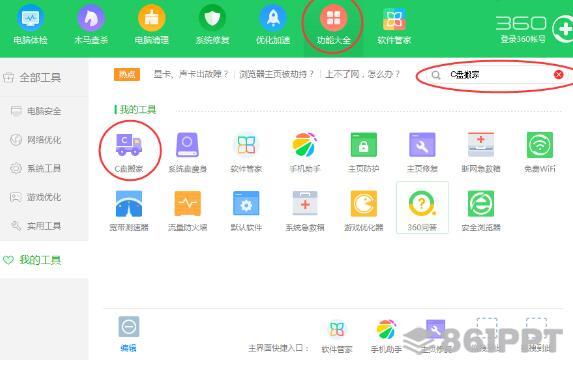Viewport: 573px width, 365px height.
Task: Launch the 宽带测速器 speed test tool
Action: 129,211
